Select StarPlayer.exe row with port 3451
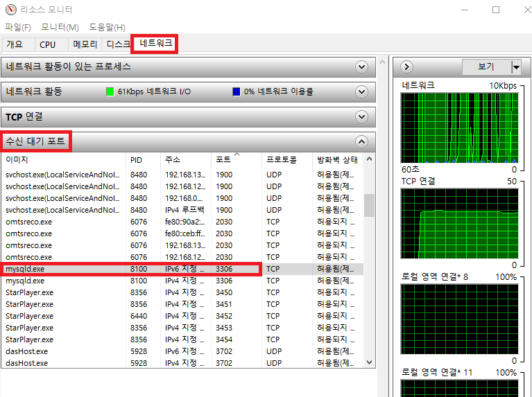This screenshot has width=532, height=397. pyautogui.click(x=182, y=304)
